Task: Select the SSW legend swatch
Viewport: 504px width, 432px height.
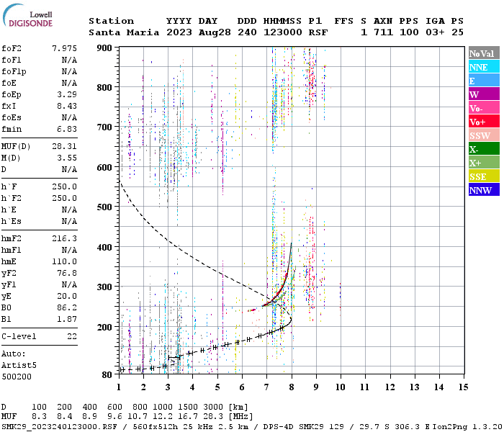Action: 484,135
